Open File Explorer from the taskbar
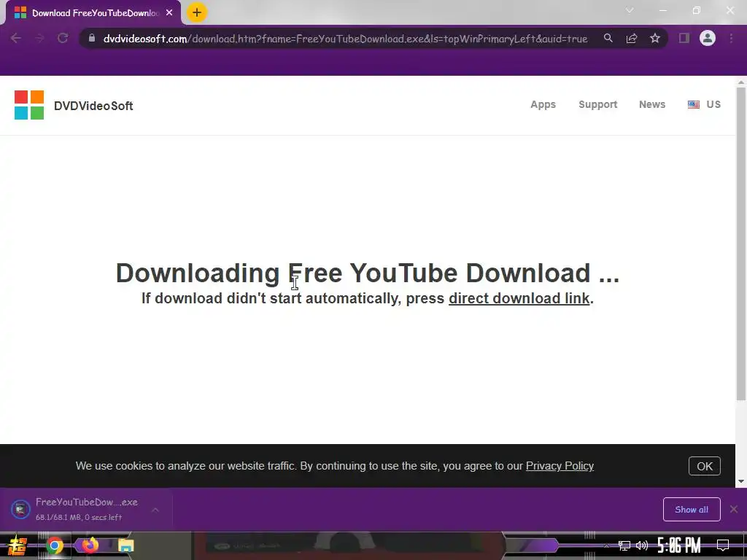The height and width of the screenshot is (560, 747). pyautogui.click(x=125, y=545)
